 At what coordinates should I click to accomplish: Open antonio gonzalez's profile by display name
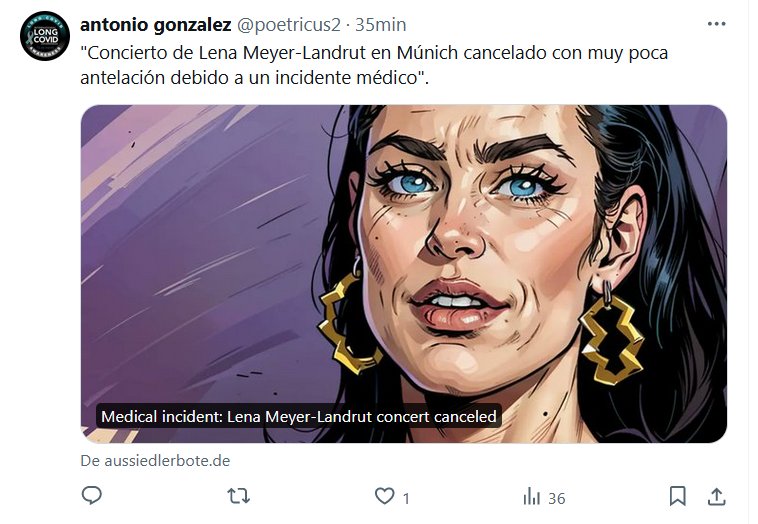tap(155, 24)
